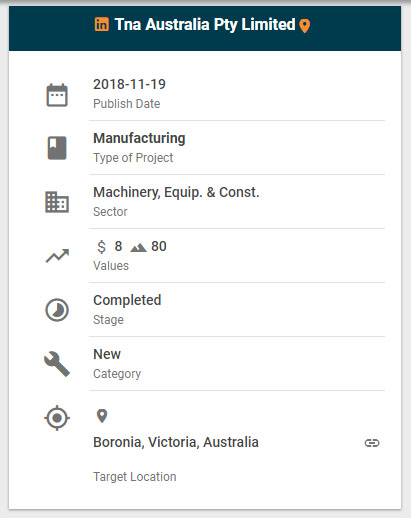Open the LinkedIn icon beside company name

(102, 24)
